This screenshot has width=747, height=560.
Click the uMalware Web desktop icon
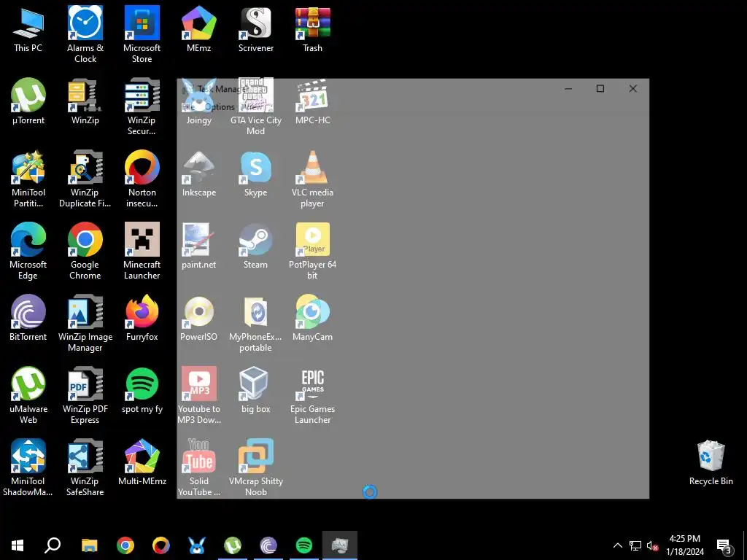28,395
